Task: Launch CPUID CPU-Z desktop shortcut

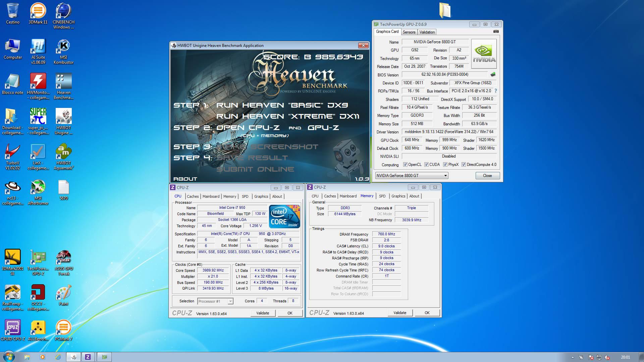Action: tap(13, 330)
